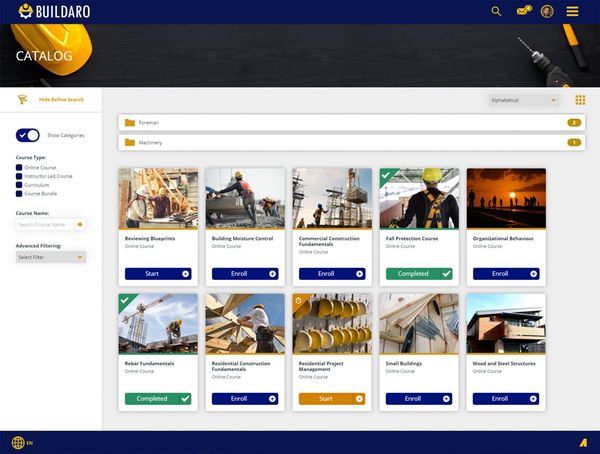This screenshot has height=454, width=600.
Task: Click the Machinery category count badge
Action: [574, 142]
